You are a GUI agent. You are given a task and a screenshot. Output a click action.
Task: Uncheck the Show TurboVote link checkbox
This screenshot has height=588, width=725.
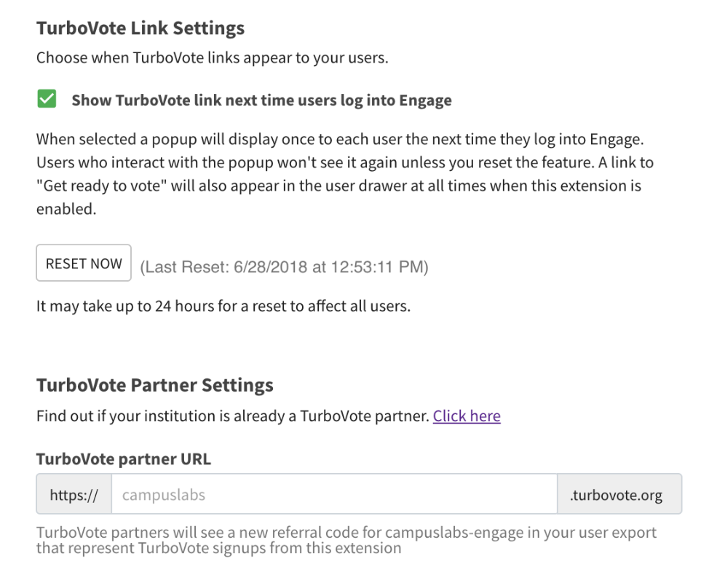coord(47,99)
